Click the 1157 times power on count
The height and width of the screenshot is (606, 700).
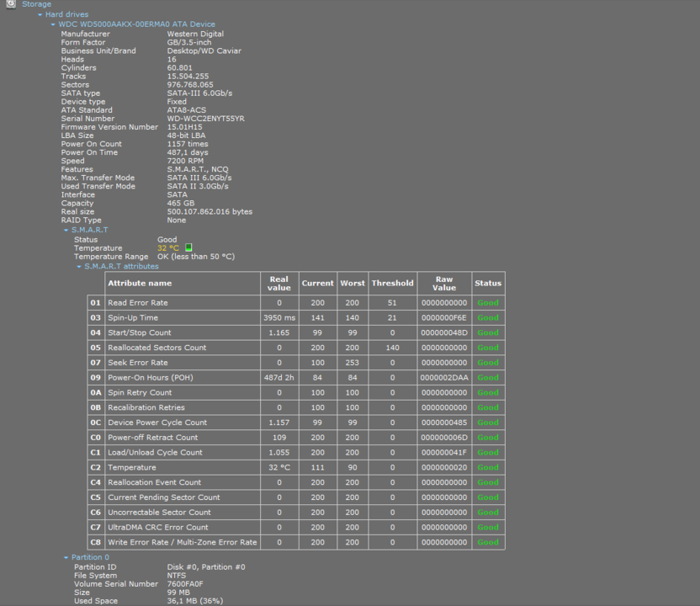tap(188, 144)
